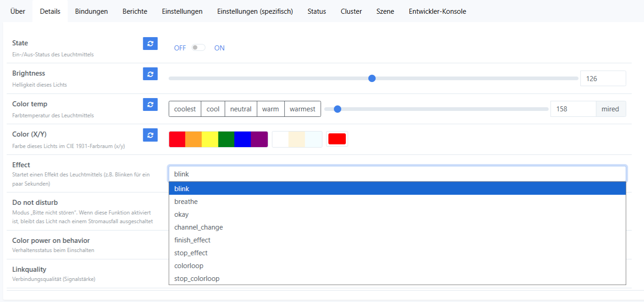Pick the blue color swatch

click(243, 139)
